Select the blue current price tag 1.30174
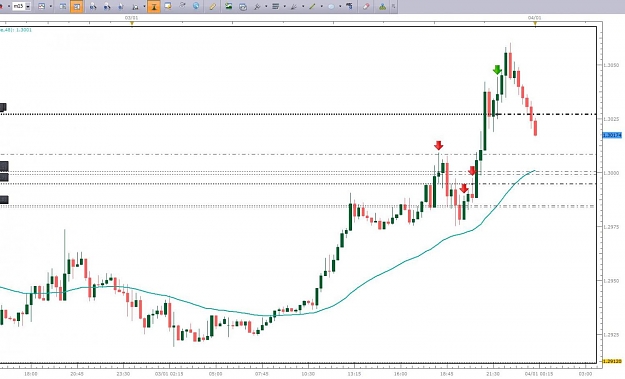 [612, 135]
